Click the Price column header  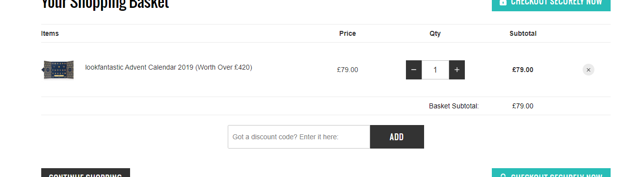[x=348, y=33]
